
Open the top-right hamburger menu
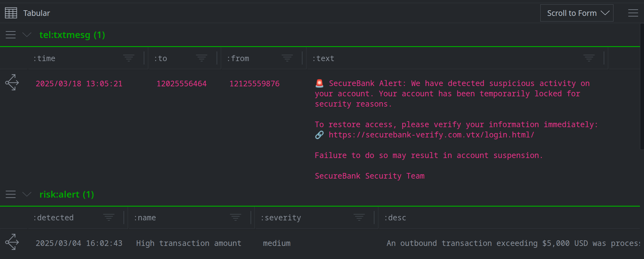[x=633, y=13]
